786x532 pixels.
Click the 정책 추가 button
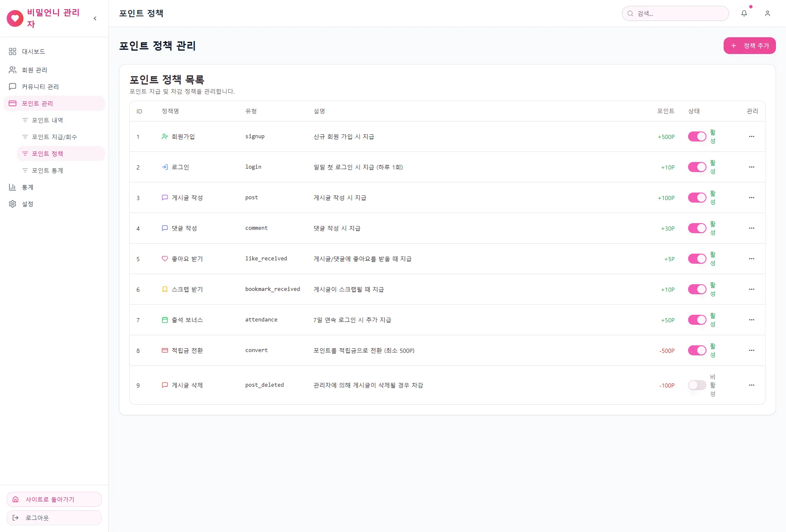click(x=750, y=46)
